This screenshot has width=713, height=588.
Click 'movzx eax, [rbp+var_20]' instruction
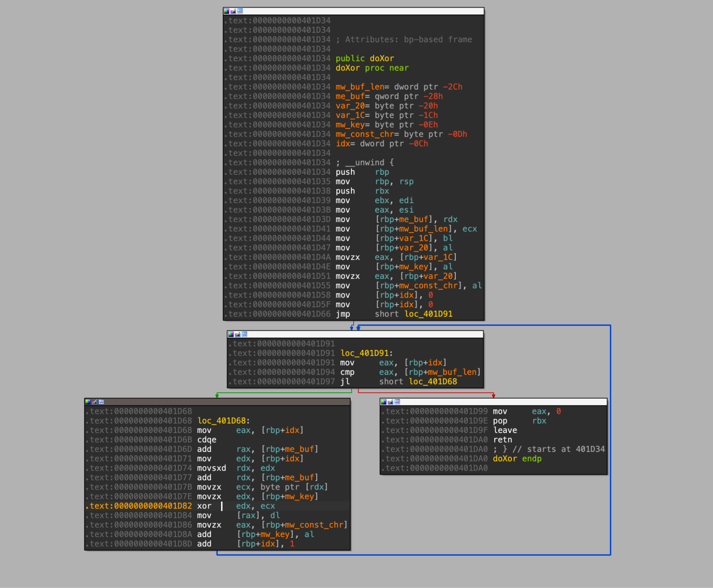[x=396, y=276]
